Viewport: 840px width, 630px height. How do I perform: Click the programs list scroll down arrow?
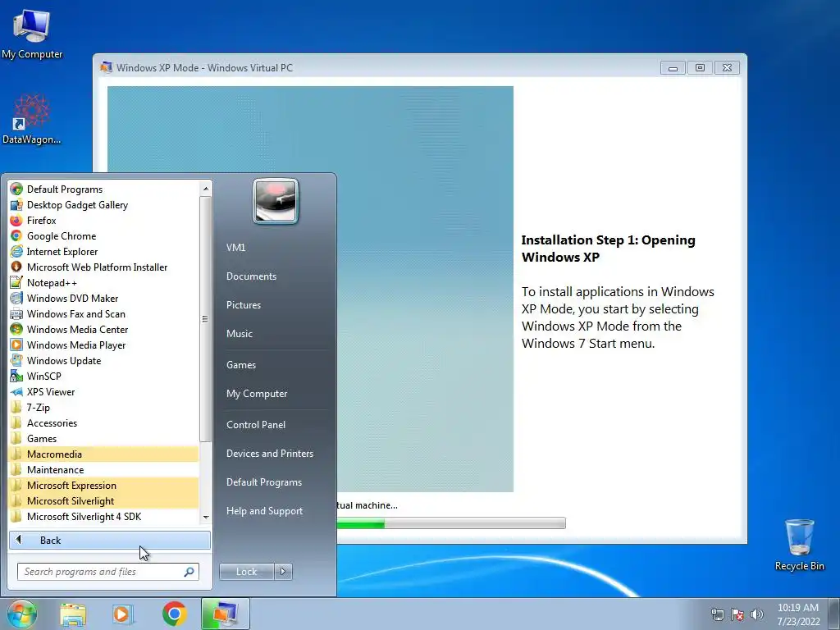[x=206, y=518]
